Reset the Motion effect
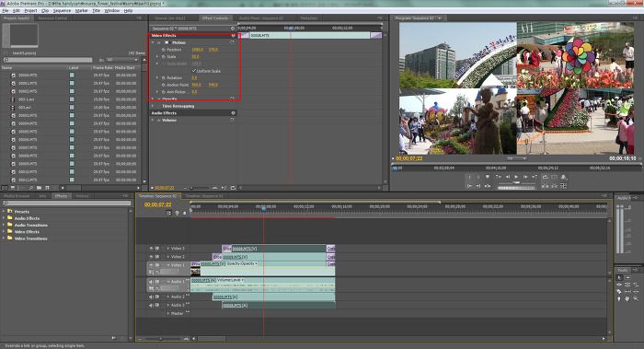Image resolution: width=644 pixels, height=349 pixels. [x=232, y=42]
